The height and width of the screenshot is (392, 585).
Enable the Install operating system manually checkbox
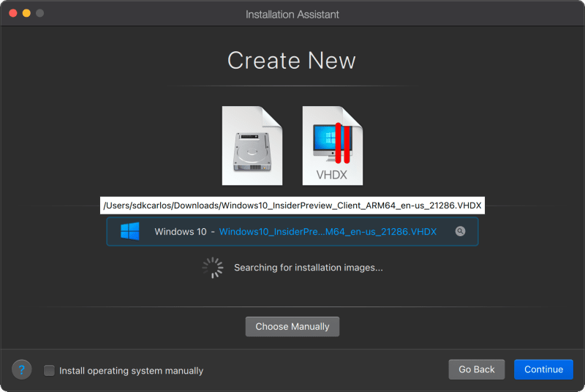pos(49,371)
